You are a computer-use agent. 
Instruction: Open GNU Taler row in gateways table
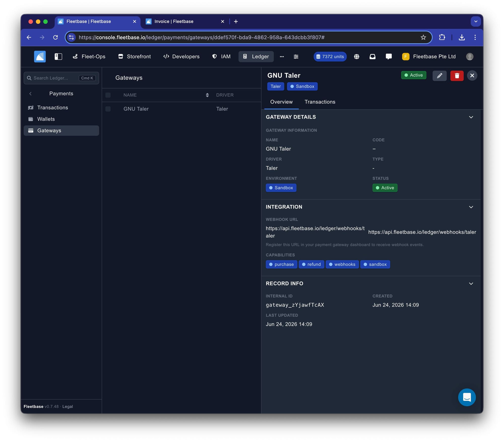181,109
